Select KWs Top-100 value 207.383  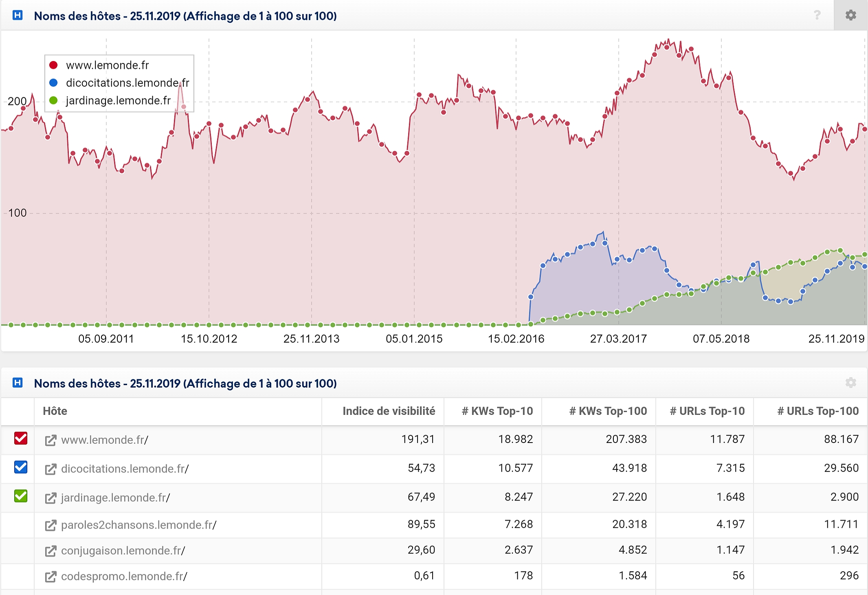click(626, 439)
